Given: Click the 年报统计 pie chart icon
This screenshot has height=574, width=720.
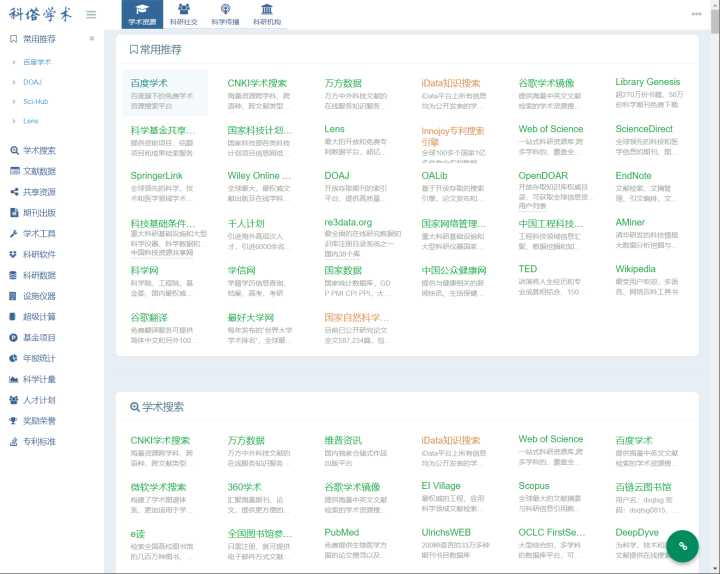Looking at the screenshot, I should click(13, 358).
